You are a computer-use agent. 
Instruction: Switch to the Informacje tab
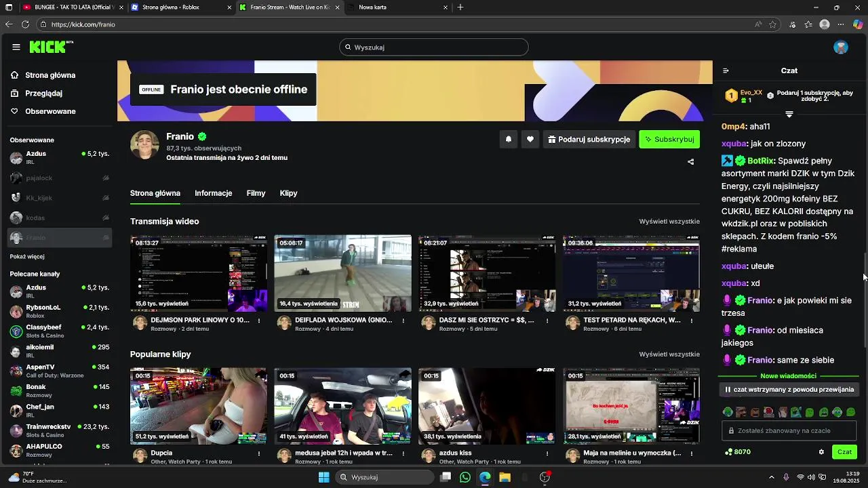point(213,193)
